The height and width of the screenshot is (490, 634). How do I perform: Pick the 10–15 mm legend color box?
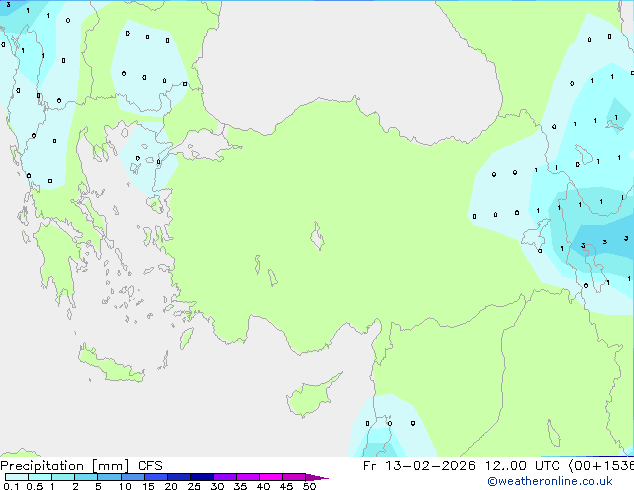tap(132, 477)
